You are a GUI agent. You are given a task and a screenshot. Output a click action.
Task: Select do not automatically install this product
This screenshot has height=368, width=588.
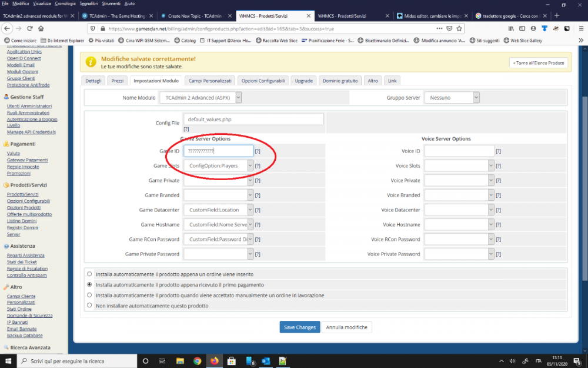pyautogui.click(x=89, y=306)
